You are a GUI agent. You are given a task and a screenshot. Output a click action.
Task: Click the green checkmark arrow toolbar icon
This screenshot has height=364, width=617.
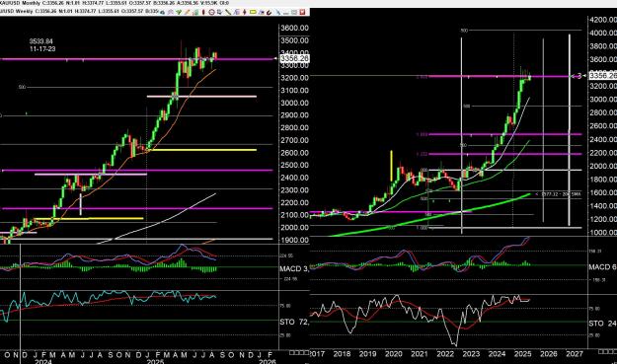click(179, 12)
